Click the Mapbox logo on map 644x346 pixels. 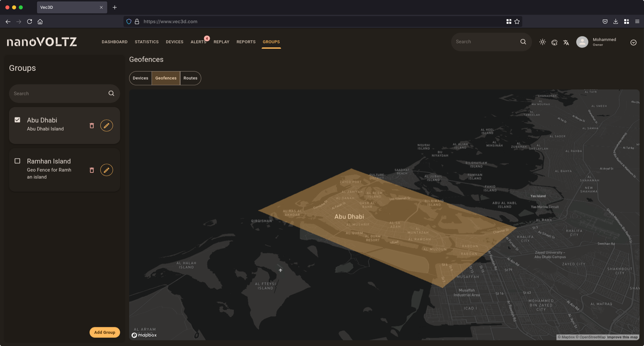pos(144,335)
